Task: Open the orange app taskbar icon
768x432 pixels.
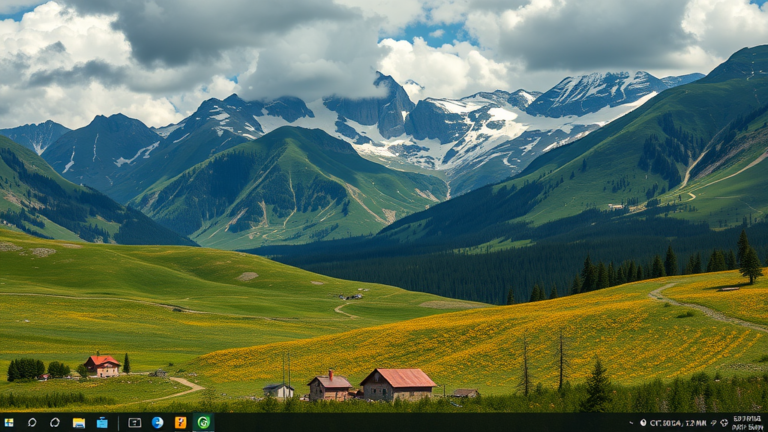Action: coord(181,423)
